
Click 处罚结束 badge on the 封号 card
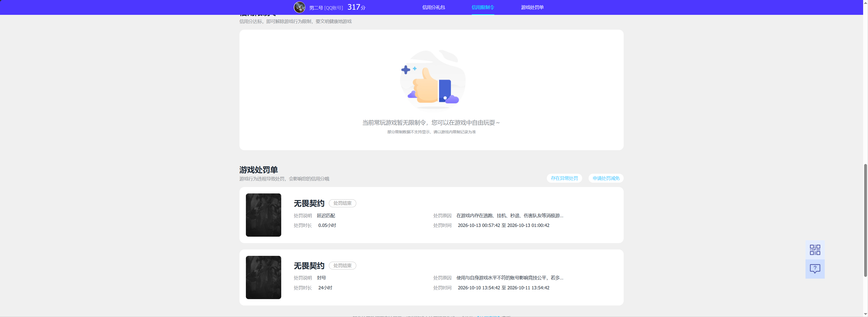point(342,266)
